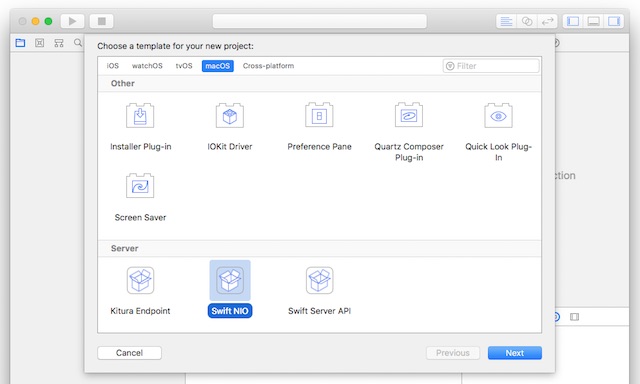Select the Preference Pane template
This screenshot has height=384, width=640.
click(319, 115)
